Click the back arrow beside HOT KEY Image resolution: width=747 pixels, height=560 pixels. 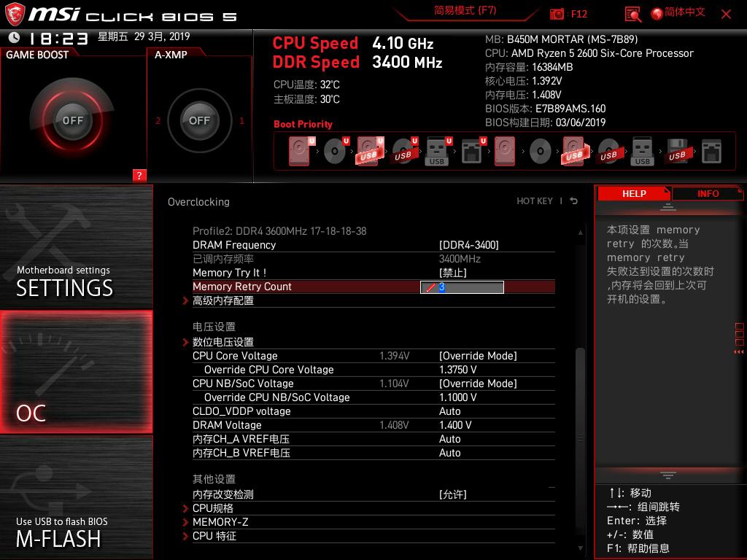(x=574, y=201)
